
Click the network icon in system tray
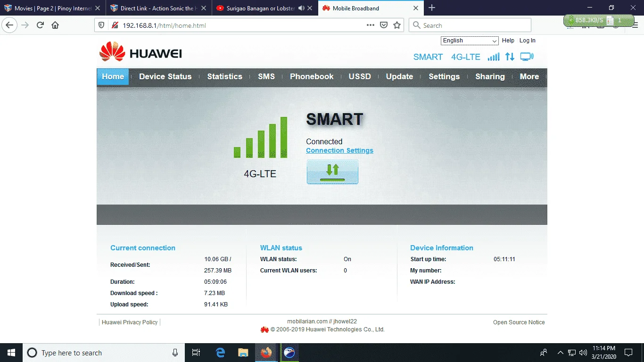(572, 353)
